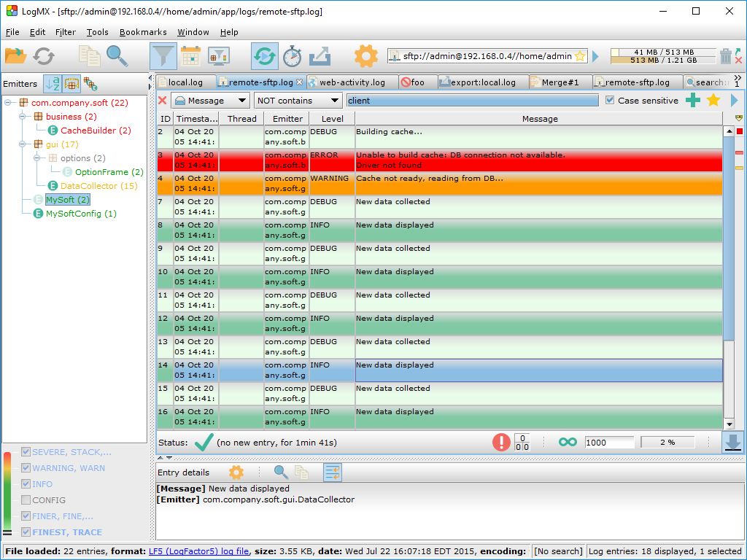Add a filter condition with green plus
The height and width of the screenshot is (560, 747).
[x=693, y=100]
